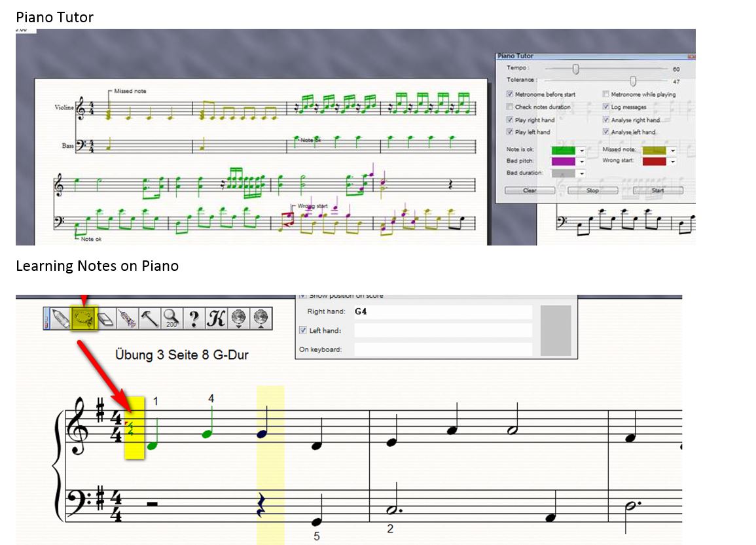Select the pencil insert tool
The image size is (756, 545).
coord(60,319)
